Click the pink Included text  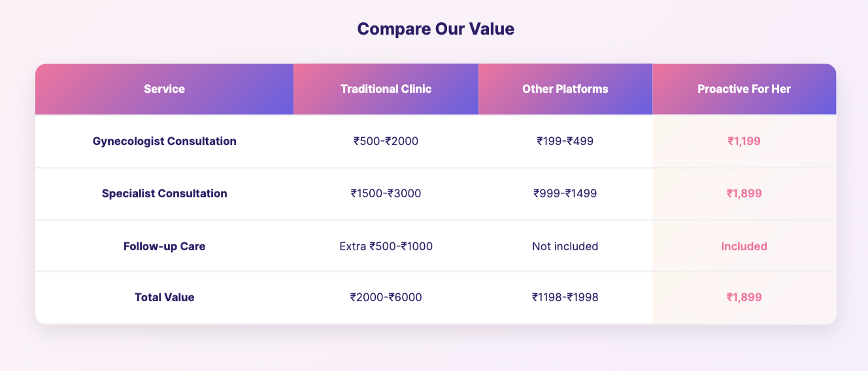pyautogui.click(x=744, y=246)
